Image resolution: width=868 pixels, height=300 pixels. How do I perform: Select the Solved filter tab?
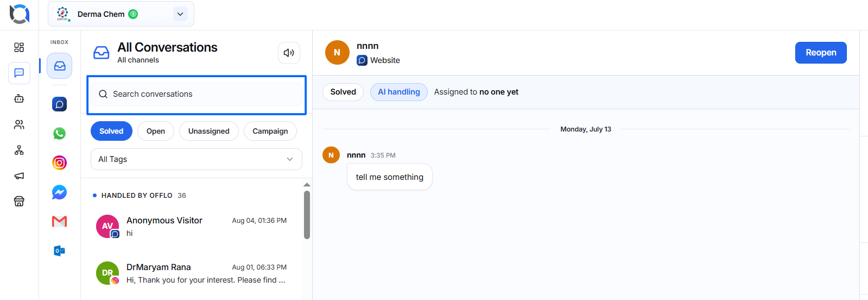coord(111,131)
